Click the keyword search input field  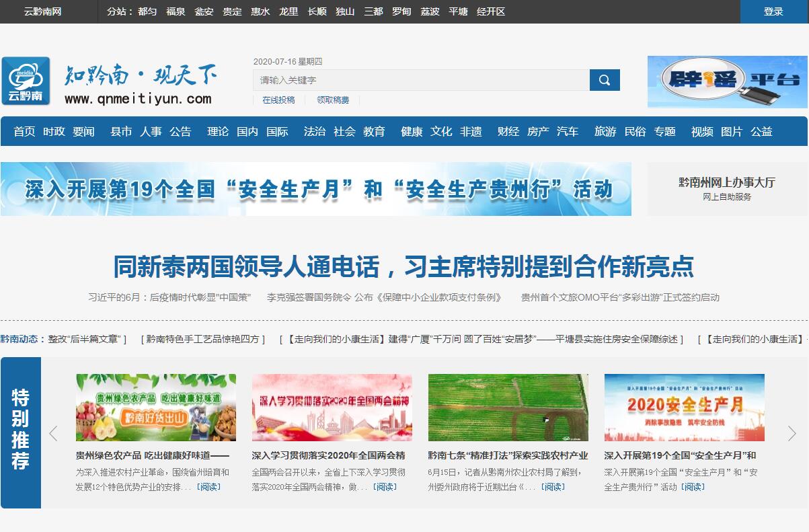click(421, 80)
